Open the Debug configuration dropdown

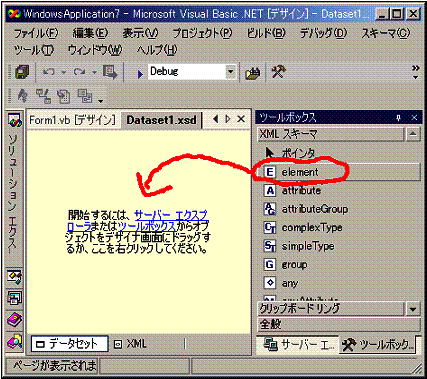coord(230,72)
